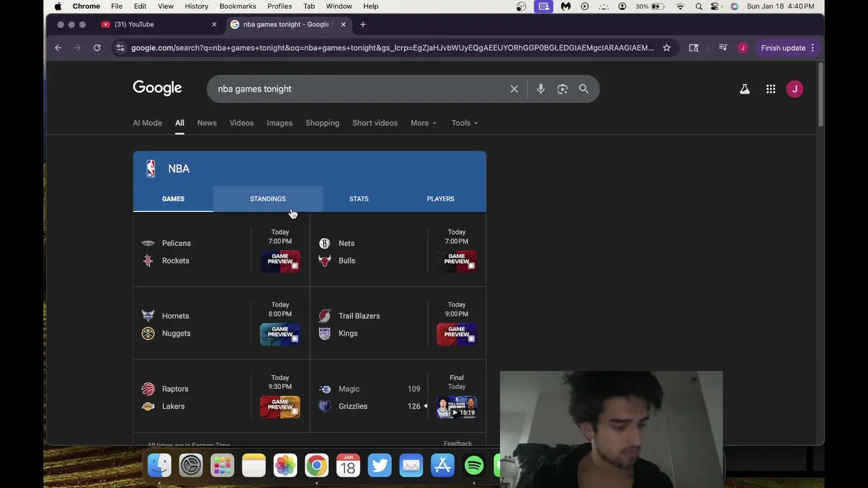Screen dimensions: 868x488
Task: Switch to the Players tab
Action: tap(441, 199)
